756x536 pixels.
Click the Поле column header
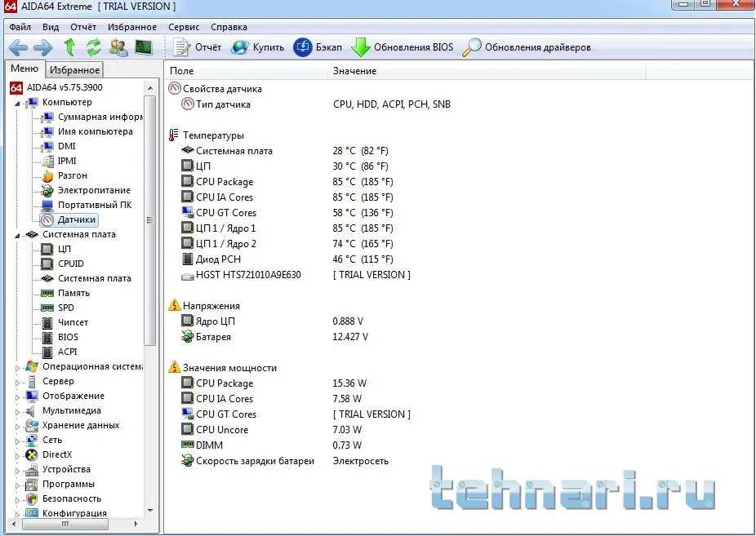tap(246, 71)
